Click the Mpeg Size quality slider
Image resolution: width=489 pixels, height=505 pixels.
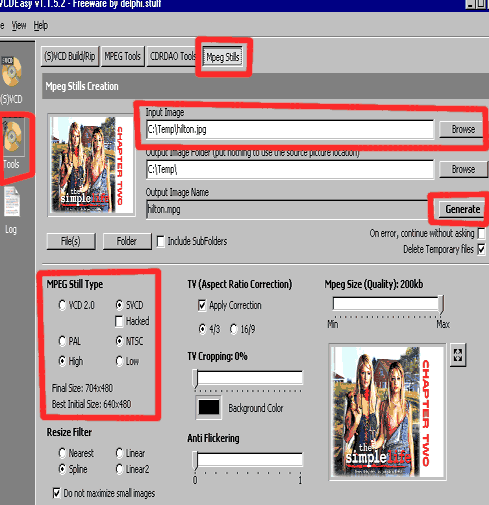(388, 304)
